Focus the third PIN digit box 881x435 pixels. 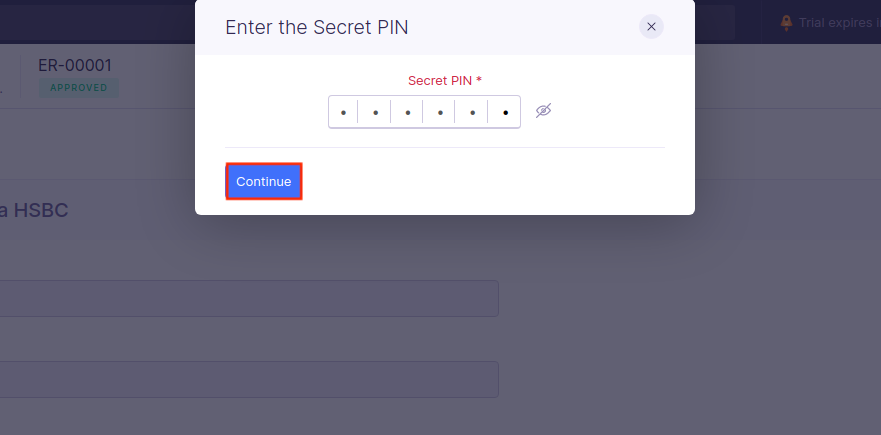tap(407, 112)
